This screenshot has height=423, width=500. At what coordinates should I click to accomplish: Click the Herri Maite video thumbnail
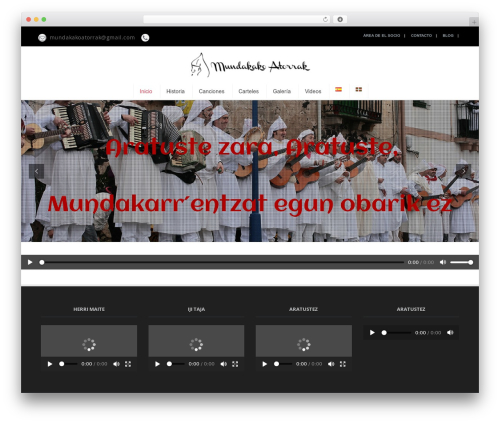89,341
